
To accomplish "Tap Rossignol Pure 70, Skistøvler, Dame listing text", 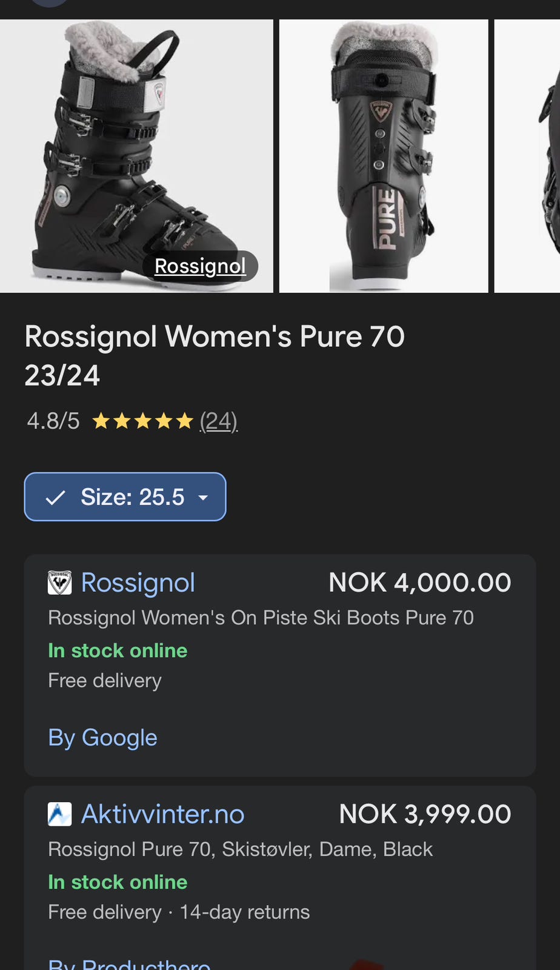I will [x=240, y=849].
